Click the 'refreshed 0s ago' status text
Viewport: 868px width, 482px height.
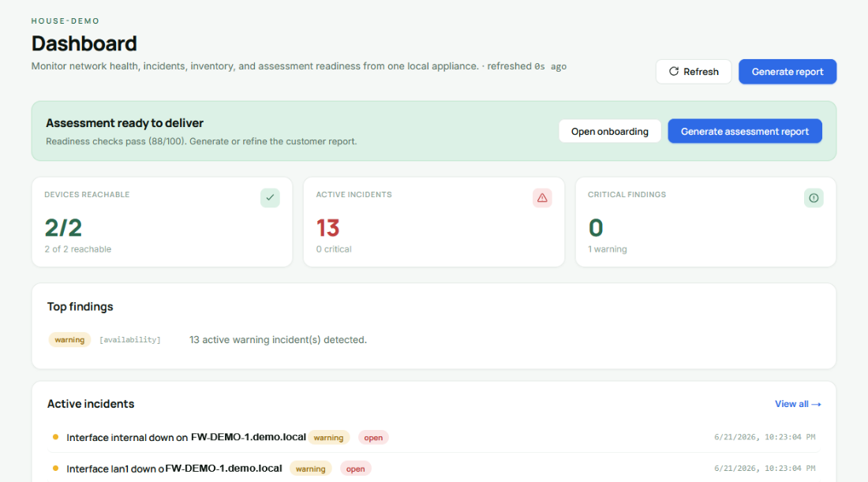coord(526,65)
